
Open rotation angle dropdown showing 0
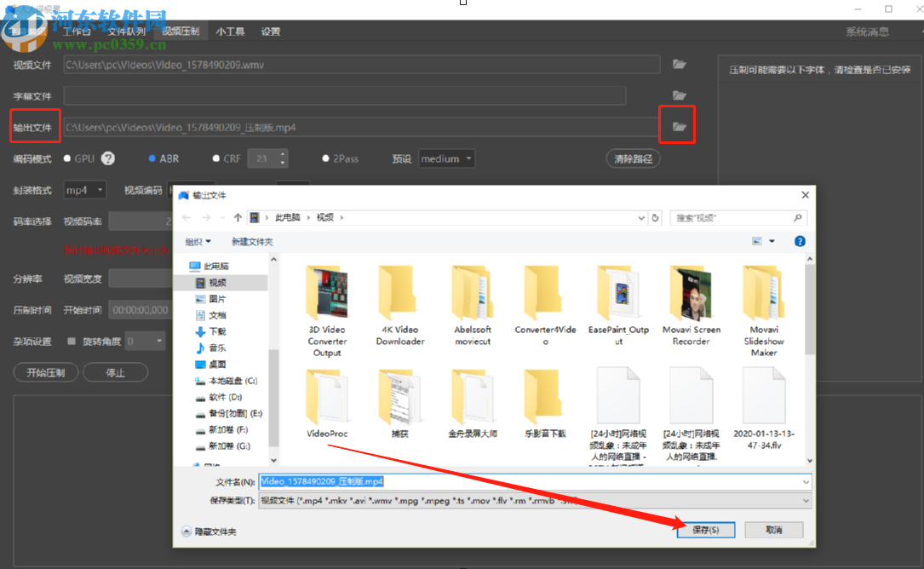click(x=145, y=341)
